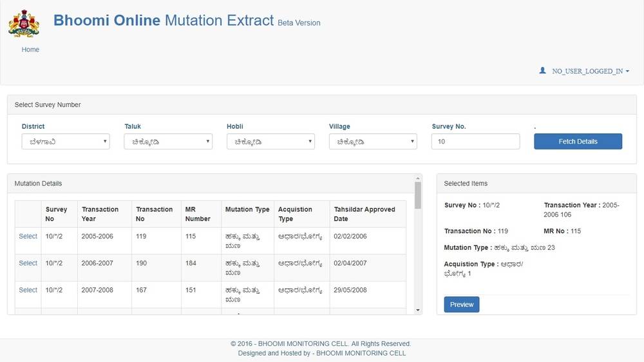This screenshot has height=362, width=644.
Task: Choose the Select link for 2007-2008
Action: coord(28,291)
